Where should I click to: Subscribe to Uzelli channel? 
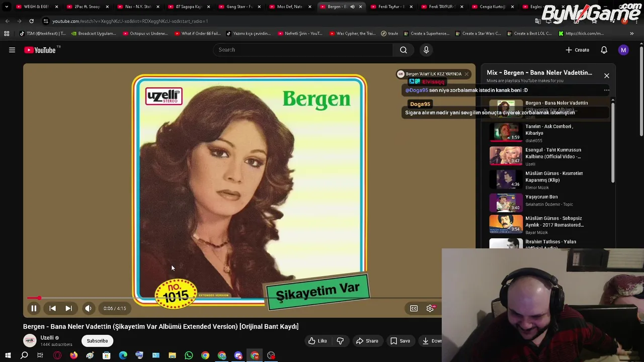[97, 341]
